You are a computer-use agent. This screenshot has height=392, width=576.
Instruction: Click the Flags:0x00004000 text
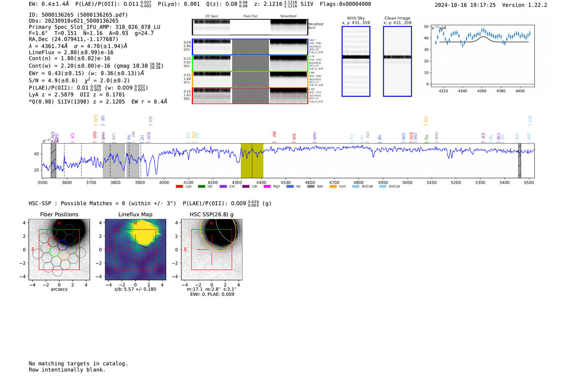click(x=345, y=4)
